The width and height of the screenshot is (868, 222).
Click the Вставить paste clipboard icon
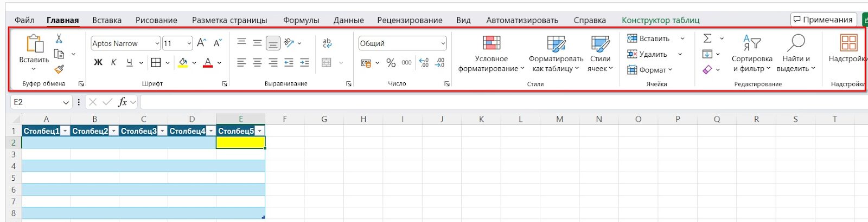[x=34, y=44]
